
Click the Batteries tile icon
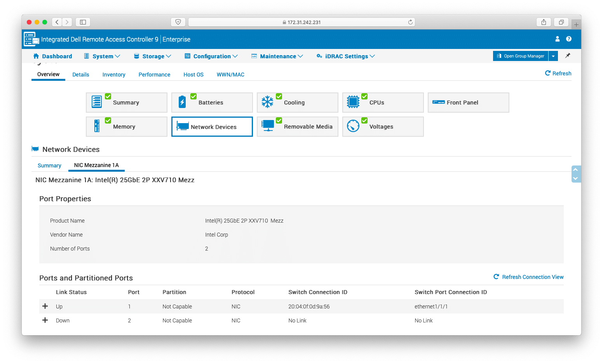coord(182,102)
